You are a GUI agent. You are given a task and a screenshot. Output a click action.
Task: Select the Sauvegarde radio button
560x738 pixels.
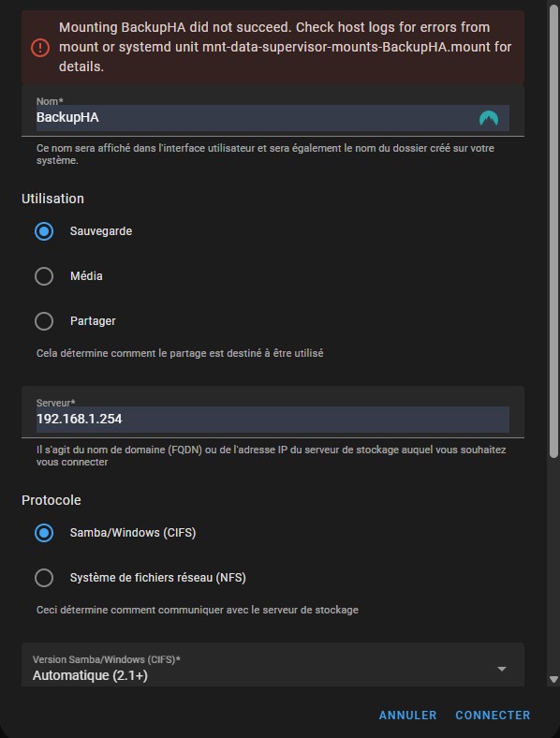[44, 231]
